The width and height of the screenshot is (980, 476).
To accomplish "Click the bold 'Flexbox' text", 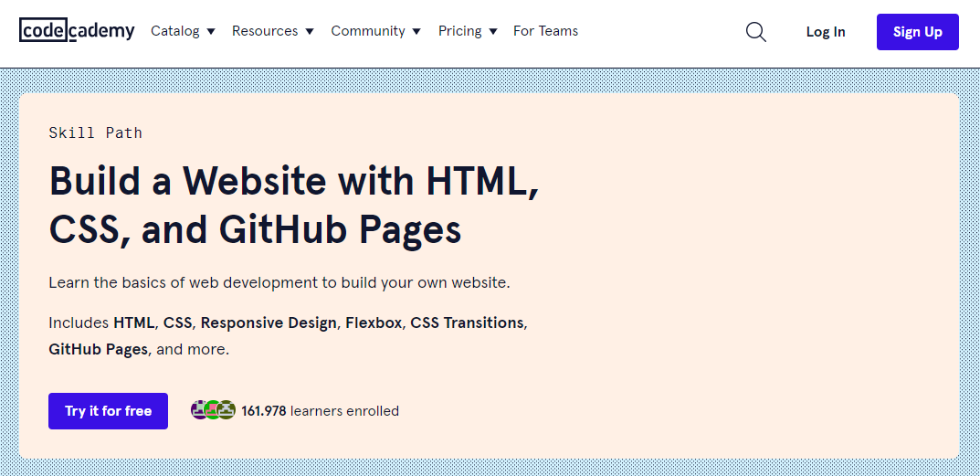I will pos(374,323).
